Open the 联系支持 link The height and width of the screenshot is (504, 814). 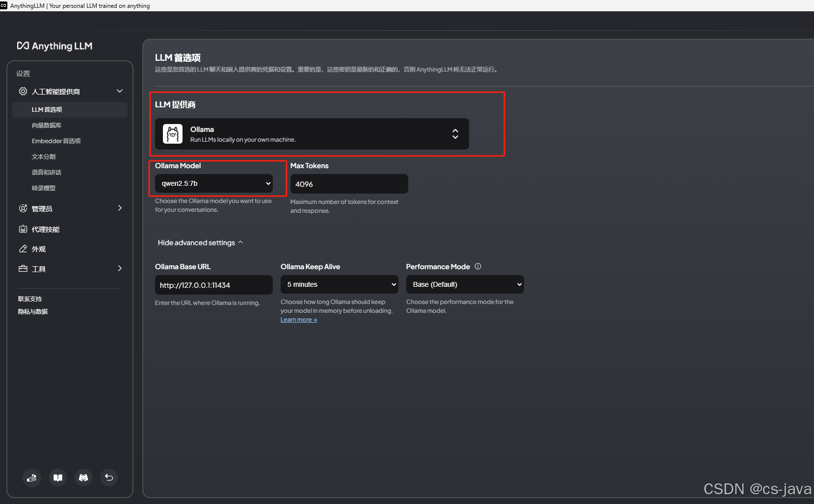click(x=30, y=299)
